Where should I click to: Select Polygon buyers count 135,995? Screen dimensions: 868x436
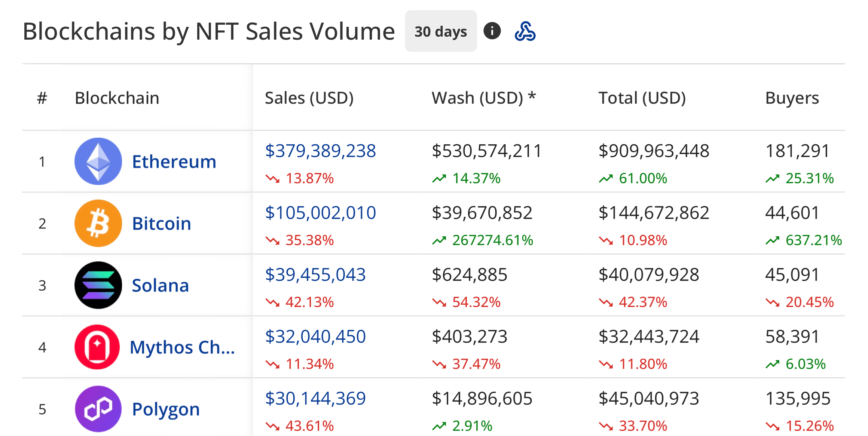(x=798, y=399)
